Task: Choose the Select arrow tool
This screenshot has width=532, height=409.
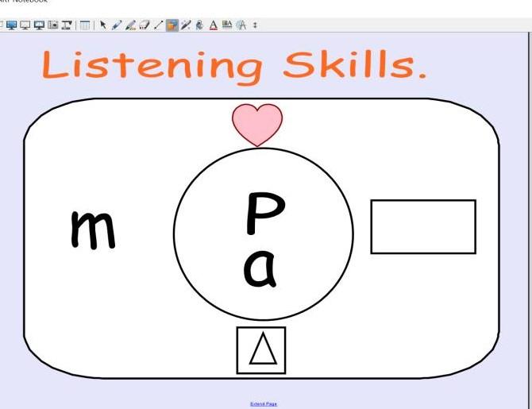Action: pyautogui.click(x=103, y=25)
